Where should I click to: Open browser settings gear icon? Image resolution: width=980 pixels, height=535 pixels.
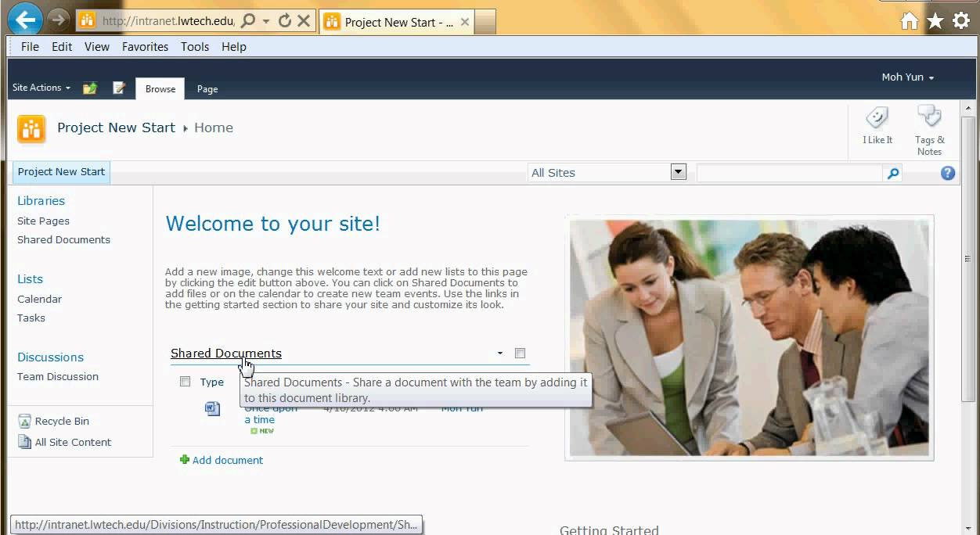tap(961, 21)
